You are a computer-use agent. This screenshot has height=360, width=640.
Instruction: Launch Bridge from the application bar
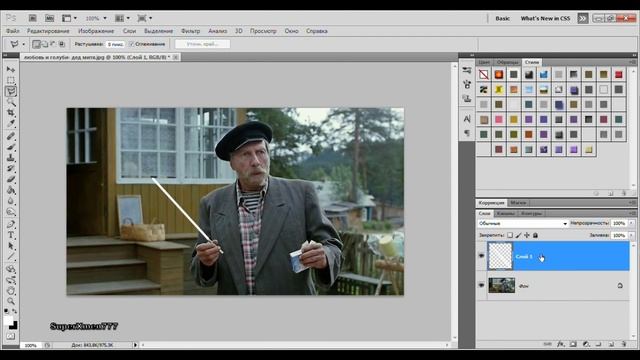(x=33, y=18)
